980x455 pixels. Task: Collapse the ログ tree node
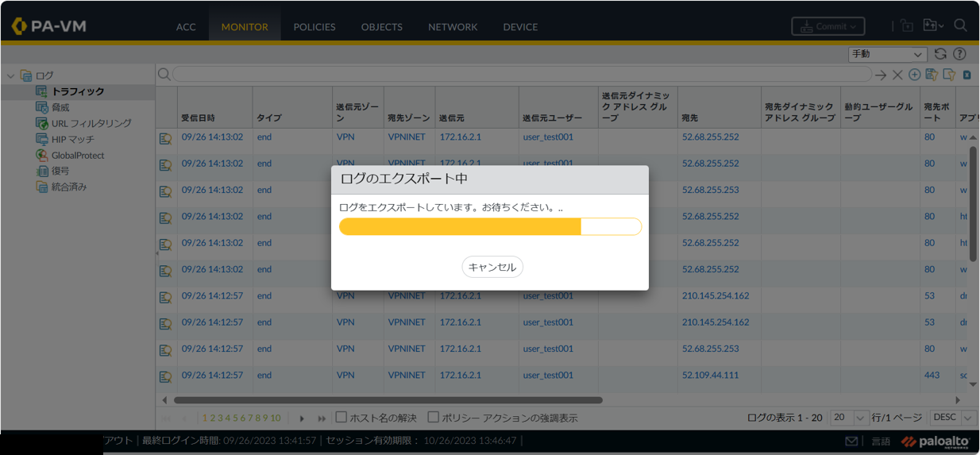(10, 76)
